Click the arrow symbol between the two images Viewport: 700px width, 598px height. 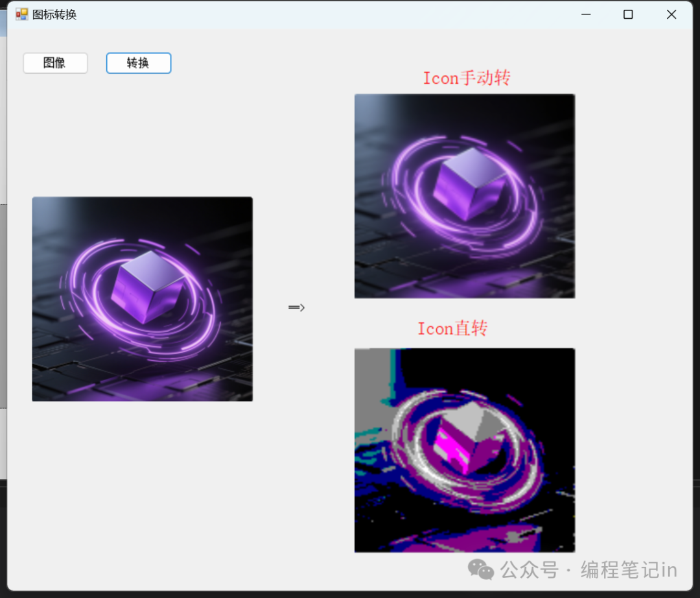coord(296,307)
